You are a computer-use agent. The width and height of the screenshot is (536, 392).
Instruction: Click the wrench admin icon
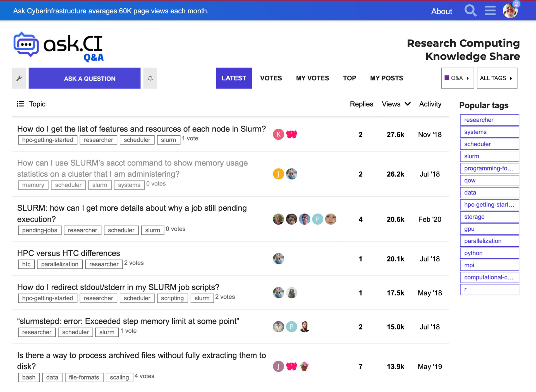(19, 78)
